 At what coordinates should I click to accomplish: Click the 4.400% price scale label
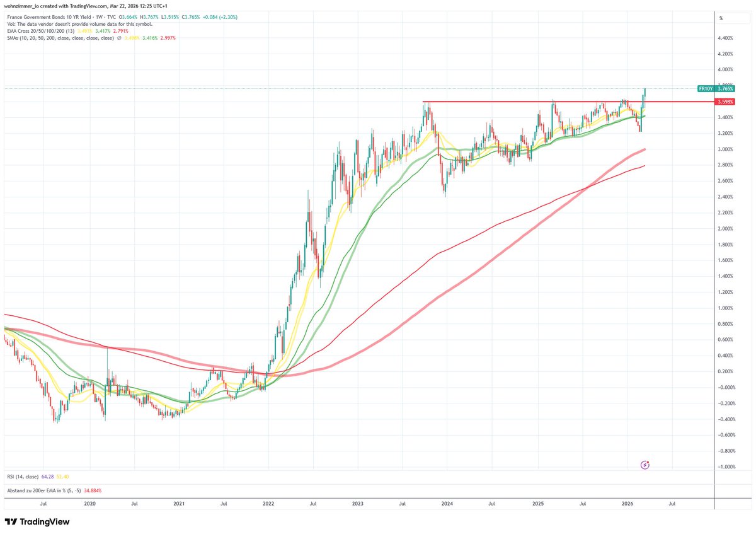[725, 38]
